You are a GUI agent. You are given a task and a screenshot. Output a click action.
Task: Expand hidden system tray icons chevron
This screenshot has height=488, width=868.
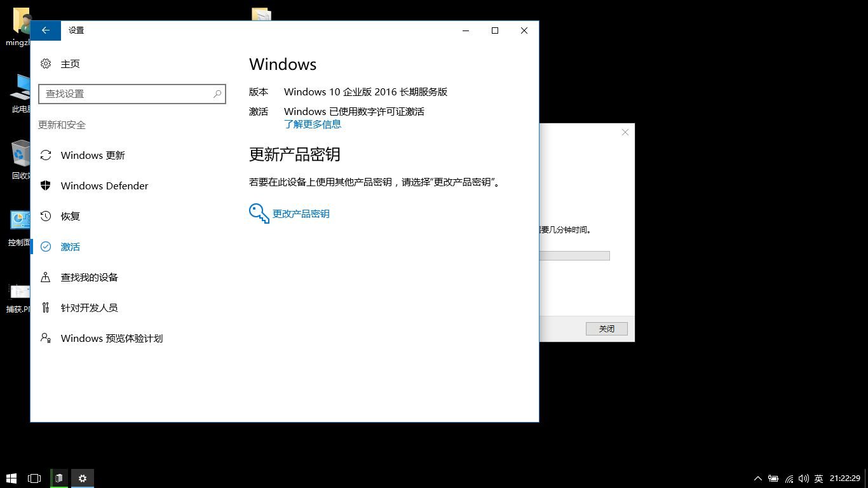click(757, 478)
